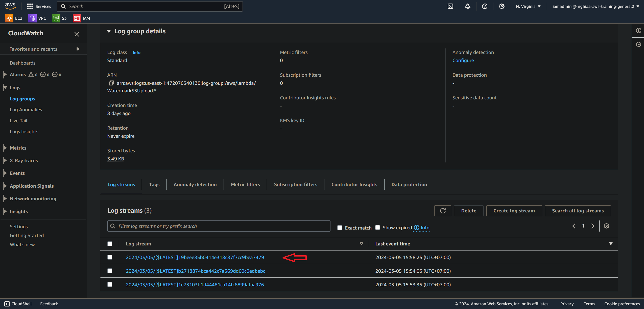Open the iamadmin account dropdown
The image size is (644, 309).
(596, 6)
